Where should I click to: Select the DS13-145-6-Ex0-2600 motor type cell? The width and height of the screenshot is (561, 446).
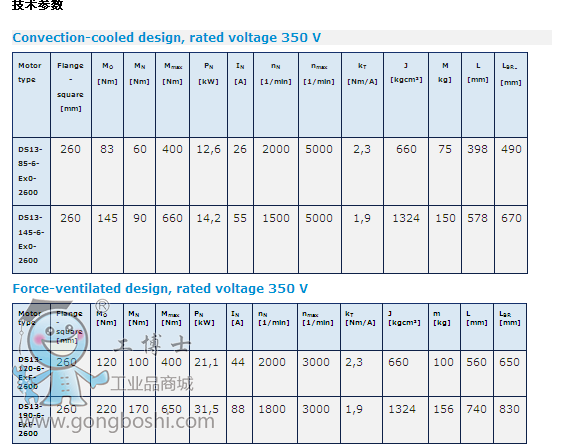click(x=31, y=239)
